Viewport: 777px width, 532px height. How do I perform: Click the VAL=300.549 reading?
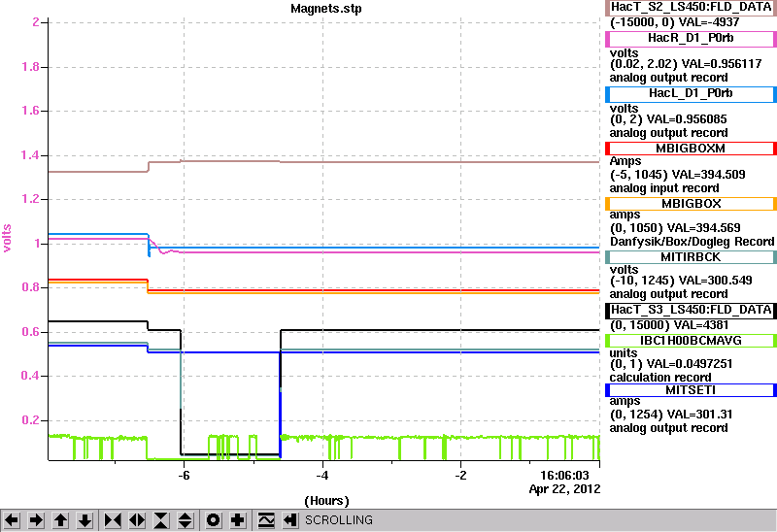[715, 281]
